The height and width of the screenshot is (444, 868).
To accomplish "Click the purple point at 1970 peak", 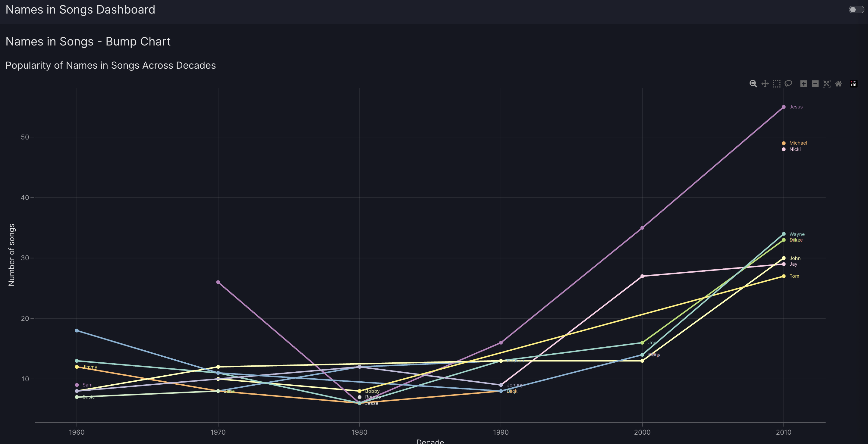I will pos(218,282).
